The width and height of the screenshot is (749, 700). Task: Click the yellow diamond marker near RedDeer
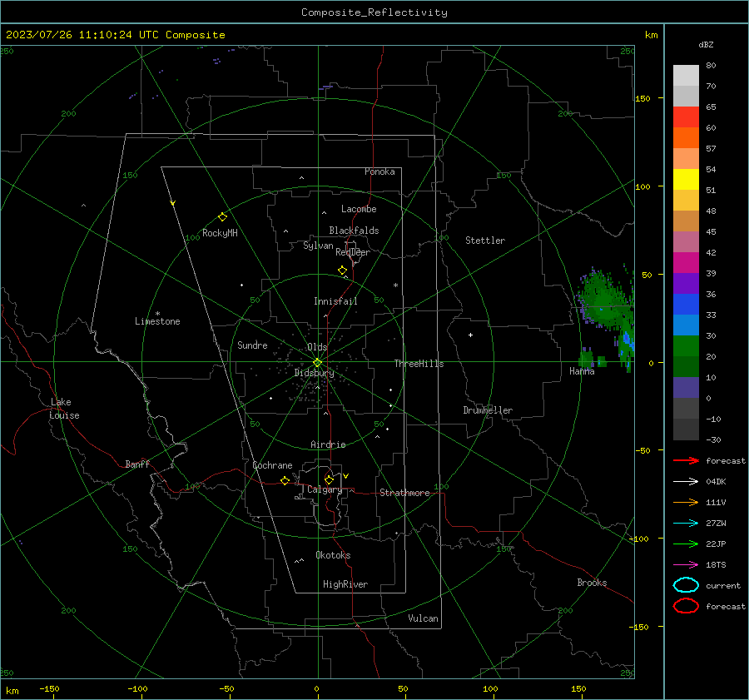tap(342, 270)
